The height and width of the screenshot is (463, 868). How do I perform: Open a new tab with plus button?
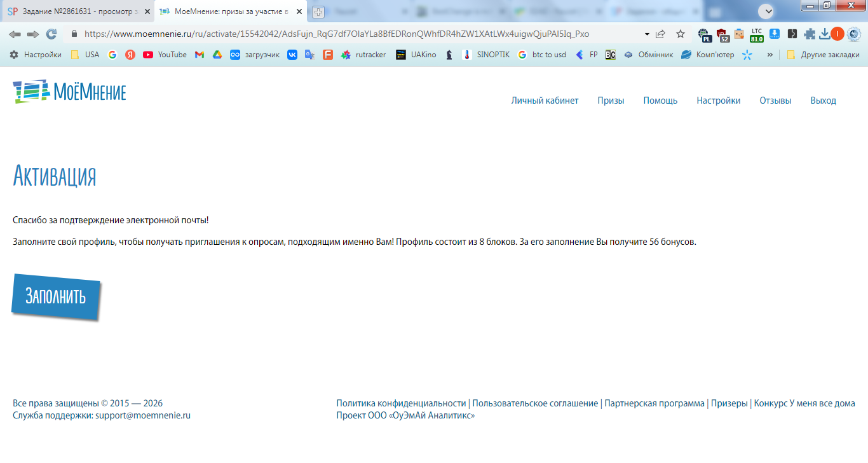(318, 12)
